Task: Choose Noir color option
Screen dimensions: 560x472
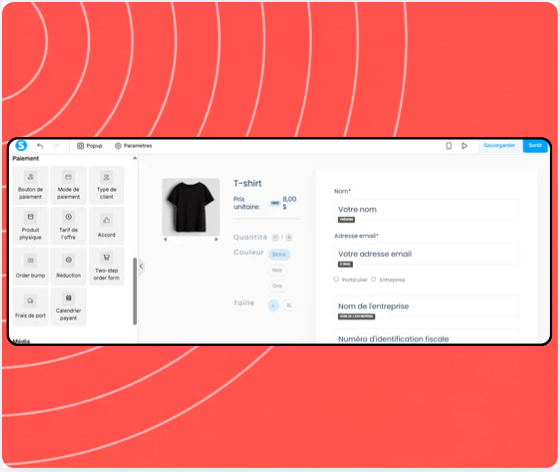Action: click(x=277, y=270)
